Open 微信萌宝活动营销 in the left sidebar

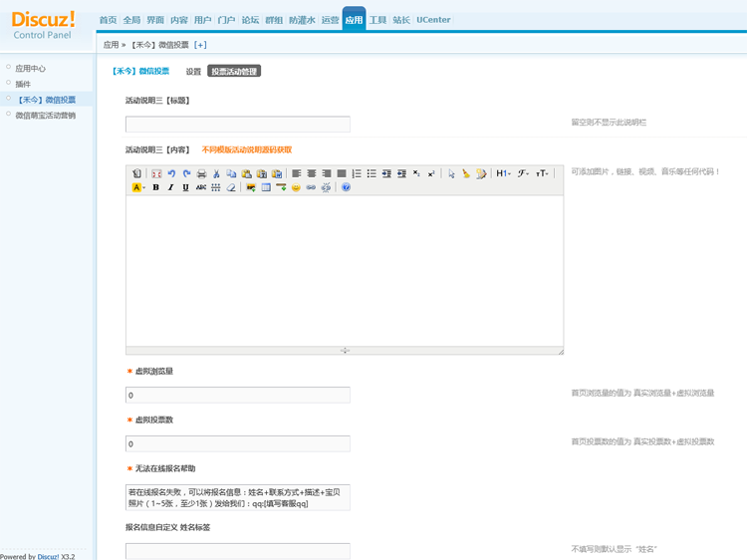[45, 116]
